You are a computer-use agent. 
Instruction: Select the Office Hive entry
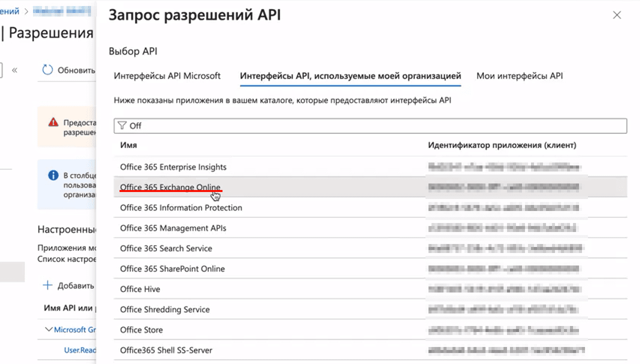[x=370, y=289]
